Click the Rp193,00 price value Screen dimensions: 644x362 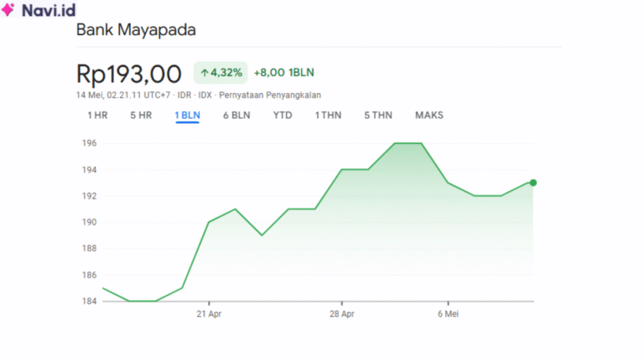point(129,73)
